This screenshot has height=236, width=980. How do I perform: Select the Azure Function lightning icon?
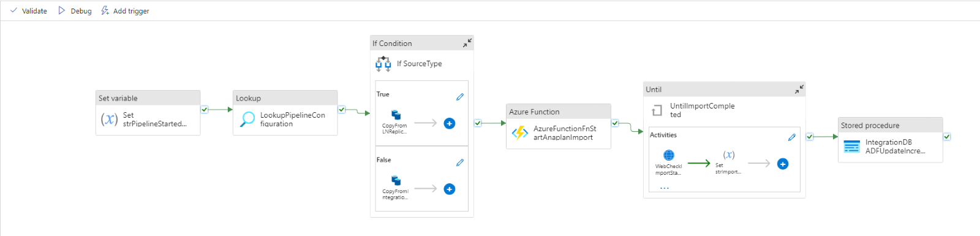pos(520,132)
